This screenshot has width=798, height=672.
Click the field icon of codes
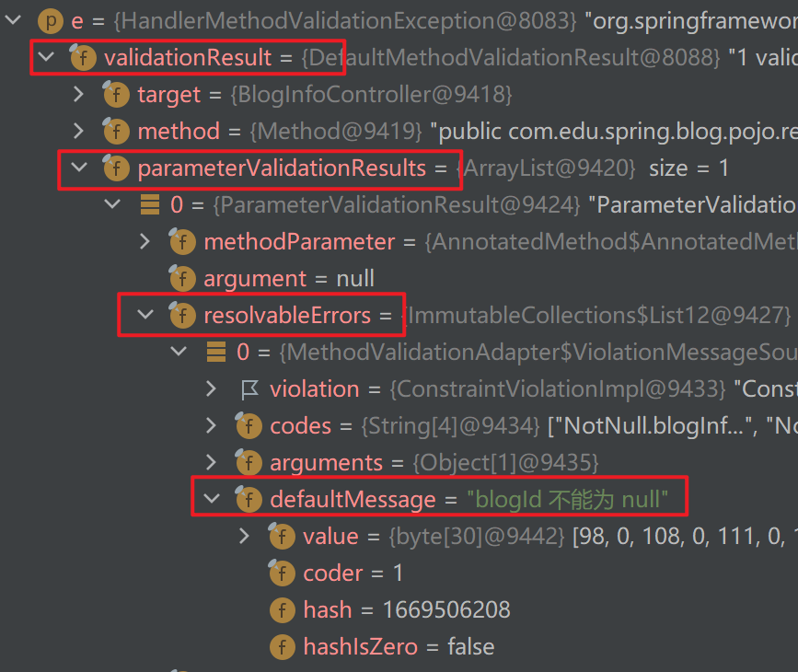point(249,425)
